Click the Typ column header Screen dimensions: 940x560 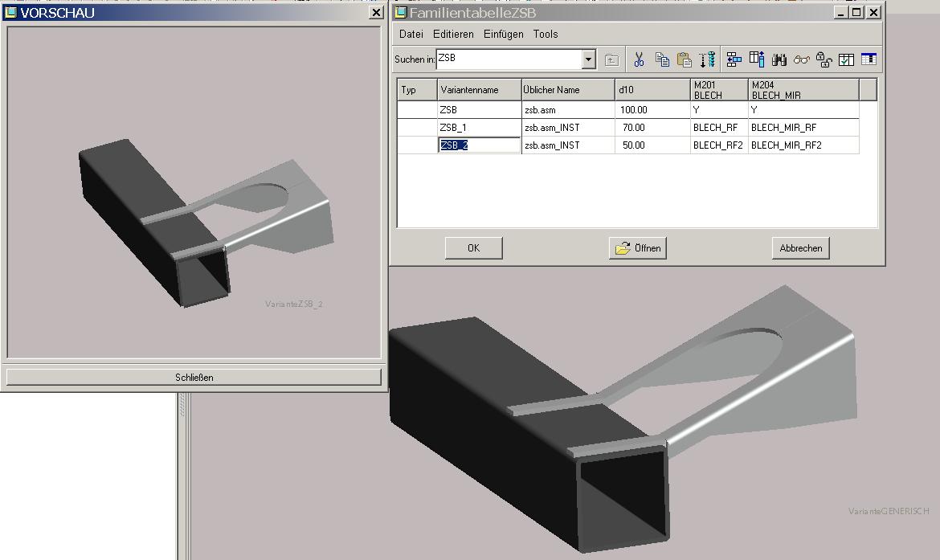tap(417, 90)
